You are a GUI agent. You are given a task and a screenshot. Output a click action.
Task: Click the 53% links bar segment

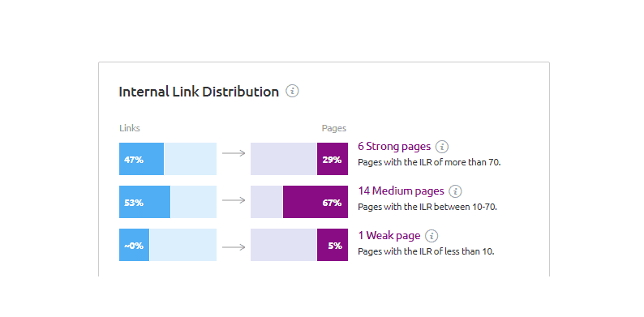point(144,202)
